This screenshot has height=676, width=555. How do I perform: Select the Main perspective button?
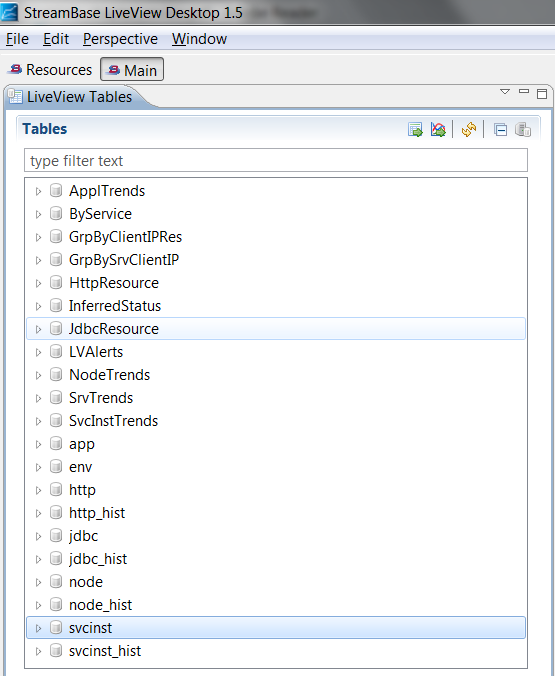pos(132,69)
